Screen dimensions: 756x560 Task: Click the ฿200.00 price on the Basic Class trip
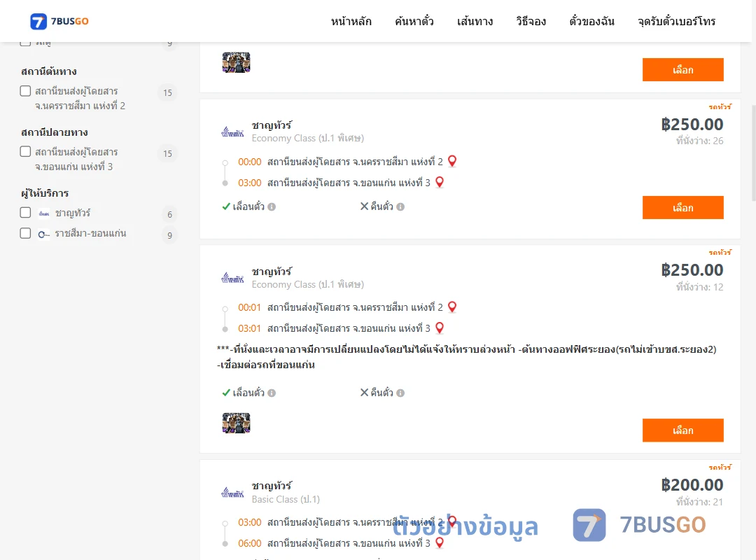pos(692,485)
